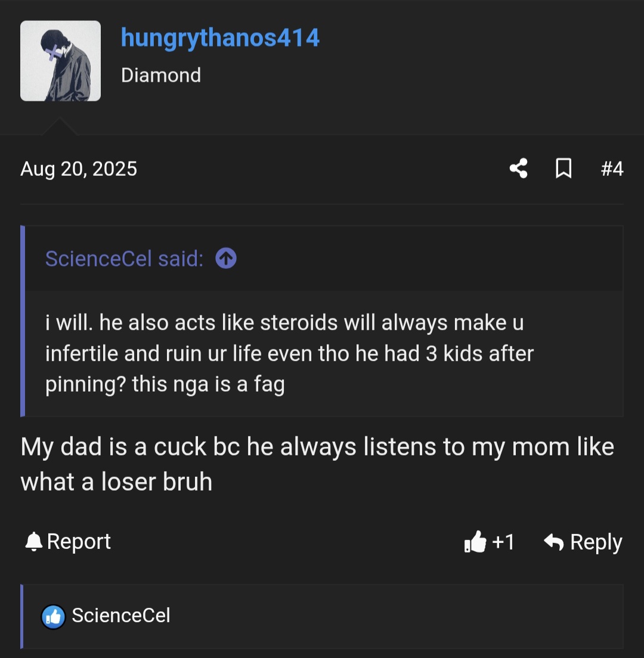Bookmark this post
This screenshot has width=644, height=658.
563,169
